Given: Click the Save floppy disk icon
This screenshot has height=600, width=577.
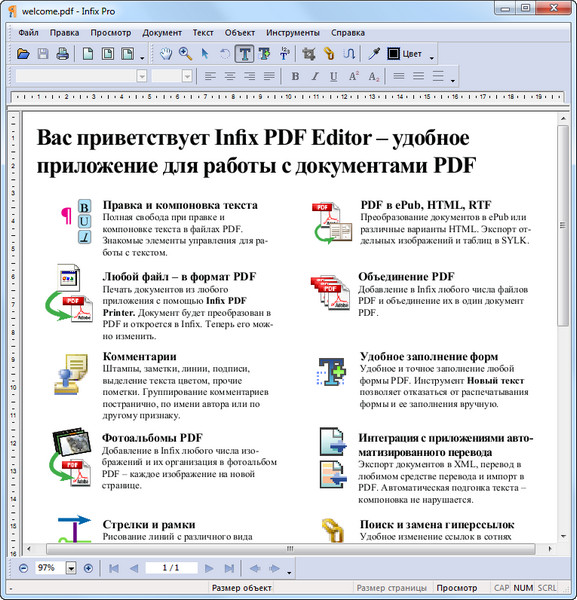Looking at the screenshot, I should tap(43, 54).
